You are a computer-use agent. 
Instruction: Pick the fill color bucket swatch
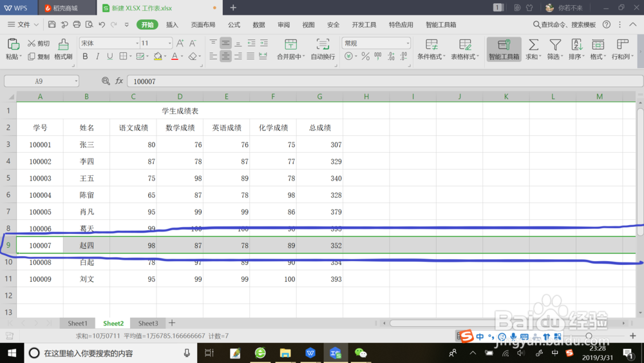(x=158, y=56)
